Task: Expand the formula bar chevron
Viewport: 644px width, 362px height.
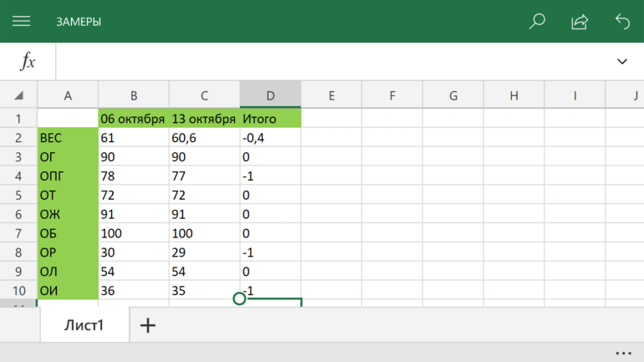Action: pyautogui.click(x=622, y=62)
